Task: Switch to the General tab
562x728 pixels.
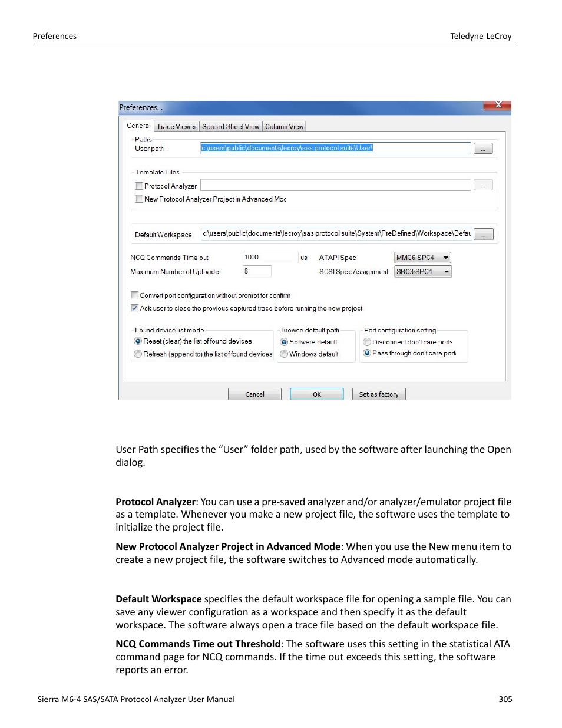Action: (138, 126)
